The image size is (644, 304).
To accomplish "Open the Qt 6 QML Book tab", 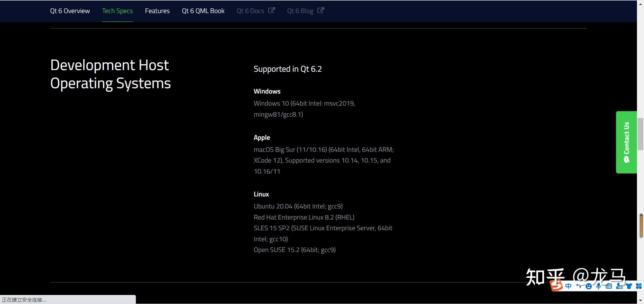I will click(x=203, y=11).
